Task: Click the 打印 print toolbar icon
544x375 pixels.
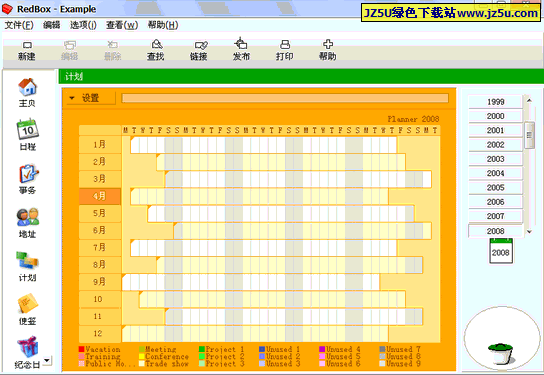Action: click(x=284, y=51)
